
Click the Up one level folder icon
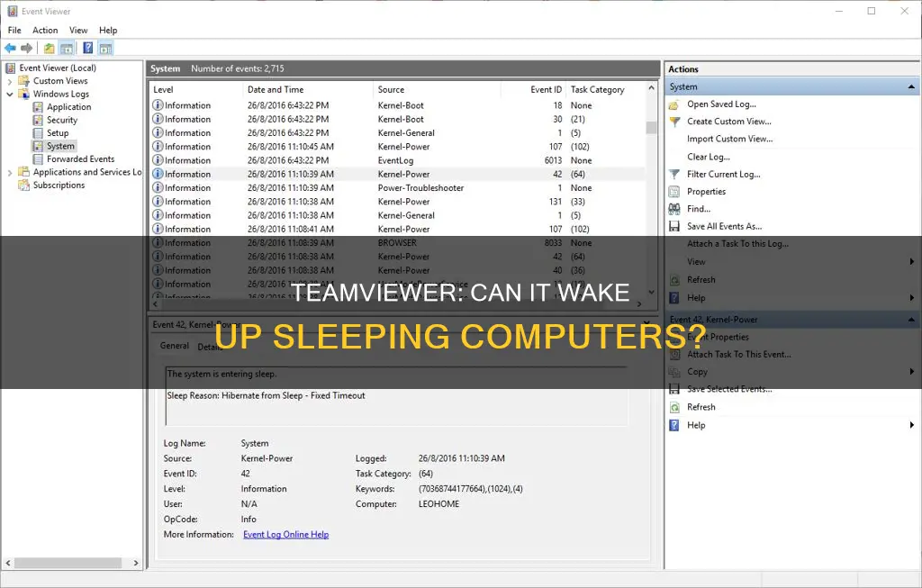pos(50,49)
